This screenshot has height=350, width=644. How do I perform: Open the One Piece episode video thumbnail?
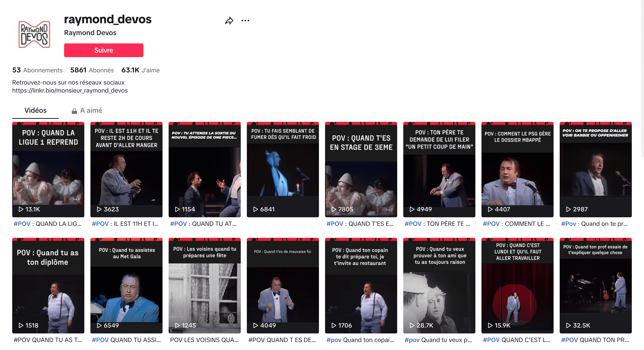click(204, 170)
